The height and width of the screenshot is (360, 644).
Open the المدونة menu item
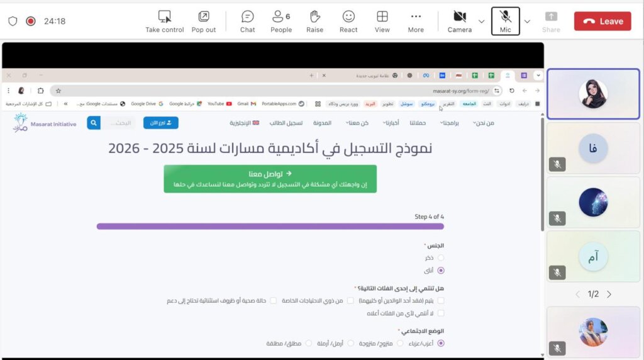322,123
